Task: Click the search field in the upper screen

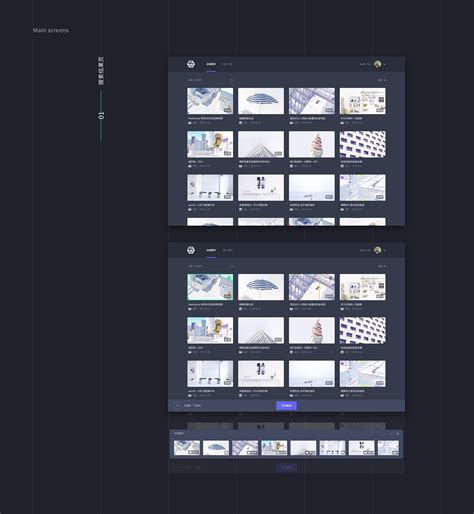Action: coord(210,80)
